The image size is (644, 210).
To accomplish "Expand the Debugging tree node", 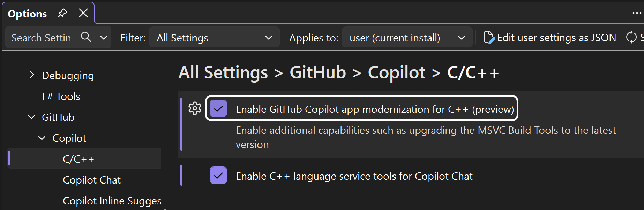I will 32,75.
